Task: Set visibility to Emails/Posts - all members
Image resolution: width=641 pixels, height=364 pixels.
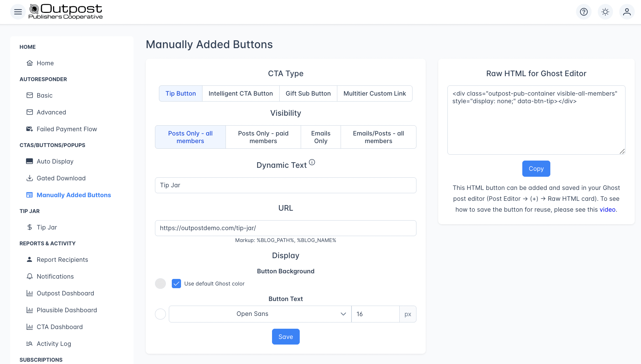Action: tap(379, 137)
